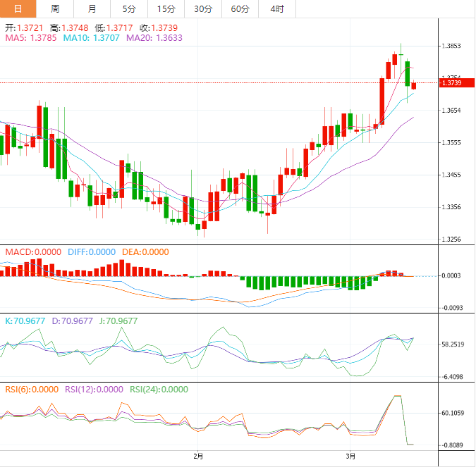Image resolution: width=476 pixels, height=472 pixels.
Task: Switch to the 4时 four-hour tab
Action: tap(277, 9)
